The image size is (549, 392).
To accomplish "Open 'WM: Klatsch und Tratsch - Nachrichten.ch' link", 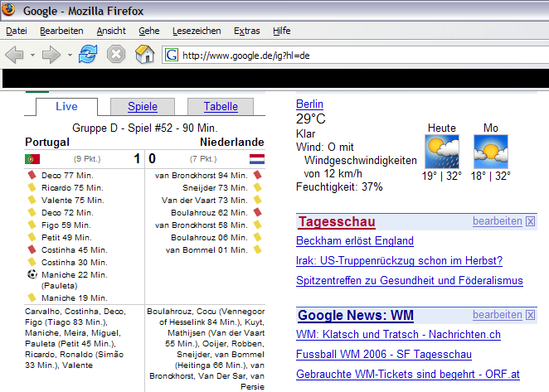I will click(398, 335).
